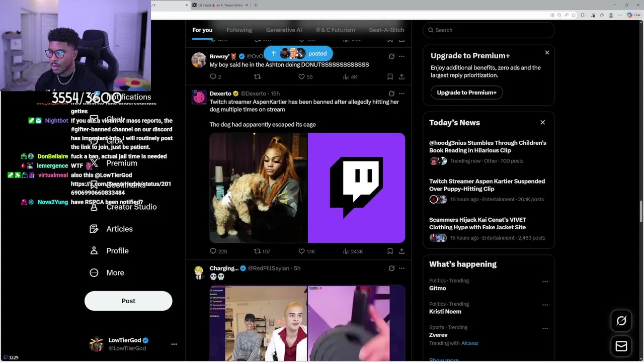Repost Breezy's DONUTS post
This screenshot has height=362, width=644.
(x=257, y=77)
